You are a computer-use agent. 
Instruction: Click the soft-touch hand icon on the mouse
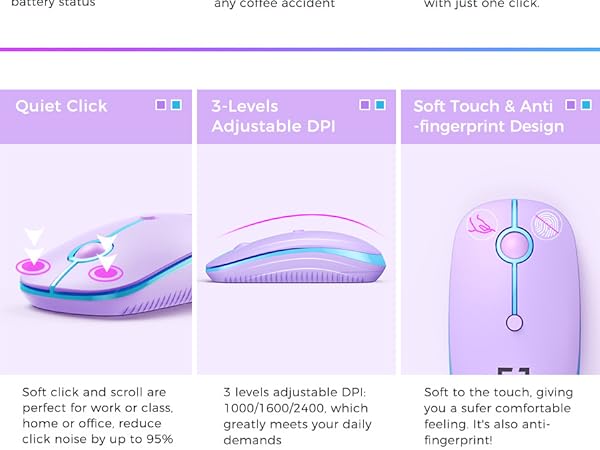(482, 225)
